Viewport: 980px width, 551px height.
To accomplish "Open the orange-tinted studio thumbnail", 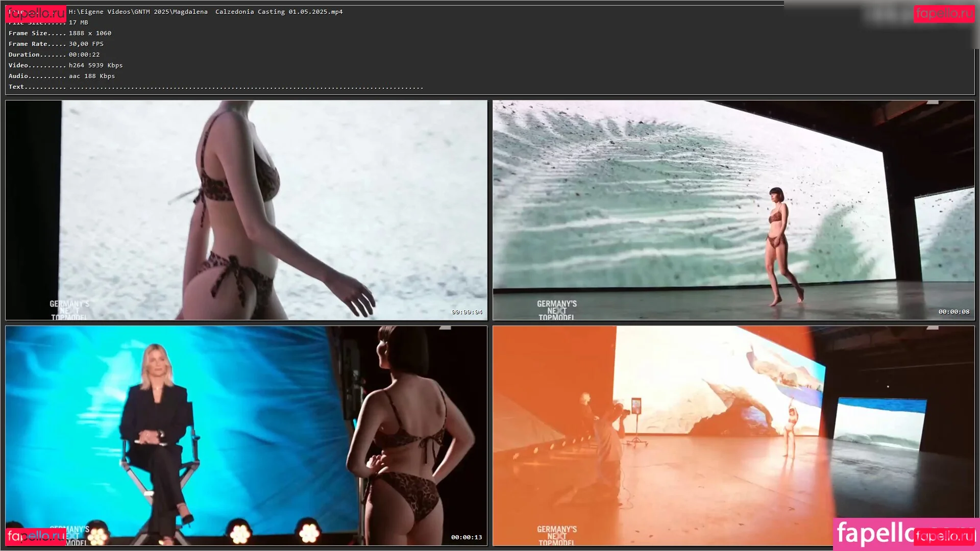I will (x=733, y=435).
